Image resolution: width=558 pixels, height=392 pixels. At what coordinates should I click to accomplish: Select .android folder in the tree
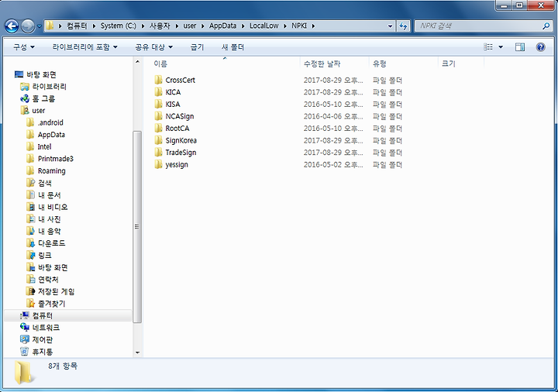click(x=50, y=122)
